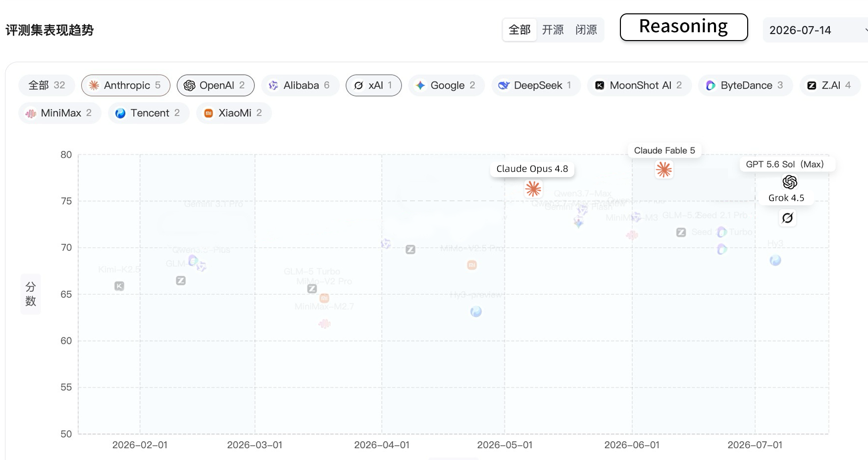Click the y-axis value 50
868x460 pixels.
point(66,434)
